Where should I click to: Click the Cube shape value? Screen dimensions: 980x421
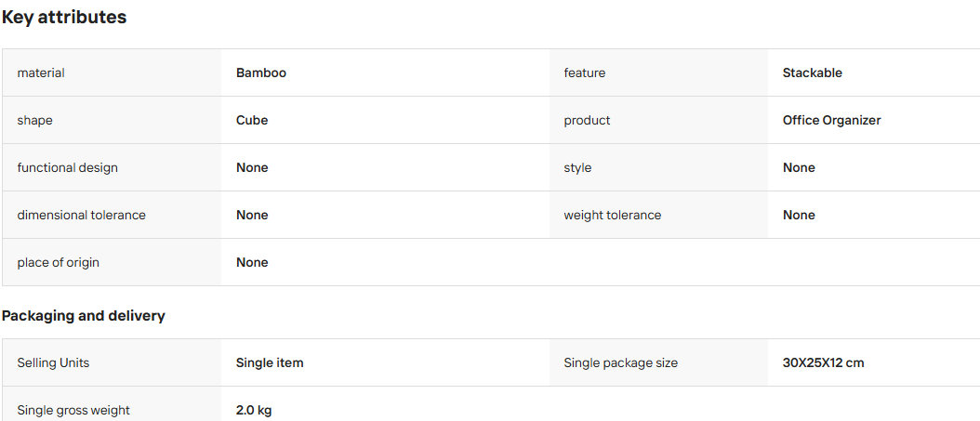252,121
